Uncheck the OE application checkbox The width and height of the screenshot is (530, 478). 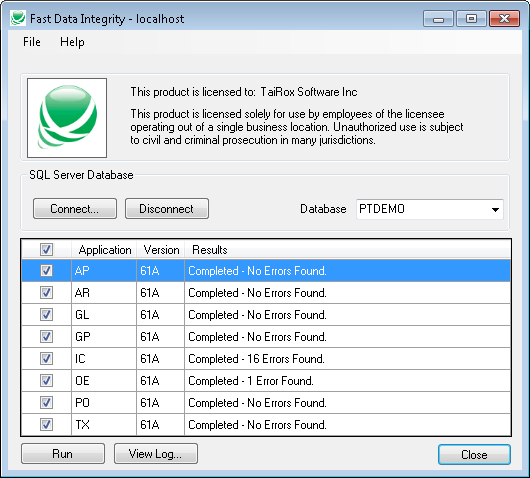click(46, 380)
